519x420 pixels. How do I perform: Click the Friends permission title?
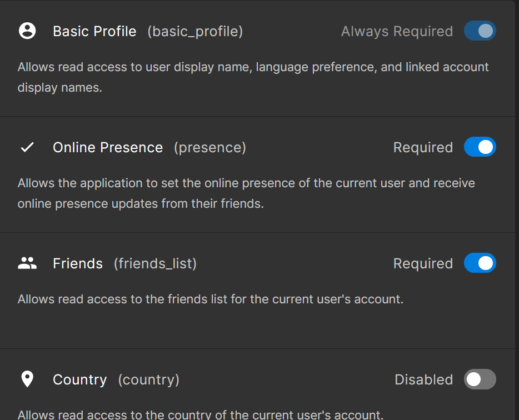tap(78, 263)
